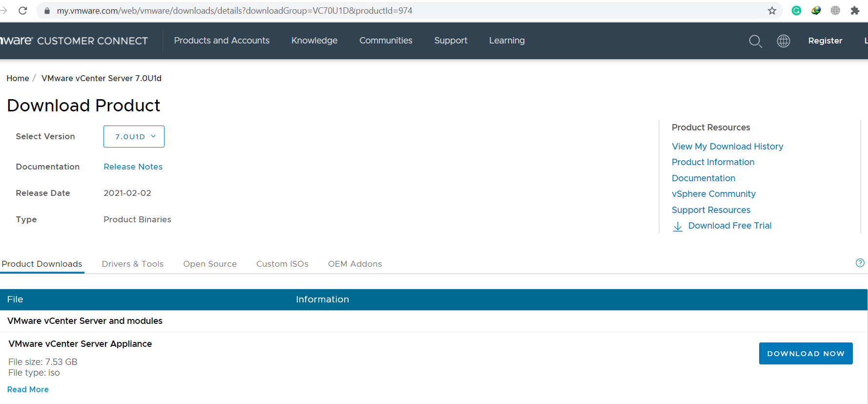This screenshot has width=868, height=404.
Task: Click the release date 2021-02-02 text
Action: pyautogui.click(x=127, y=193)
